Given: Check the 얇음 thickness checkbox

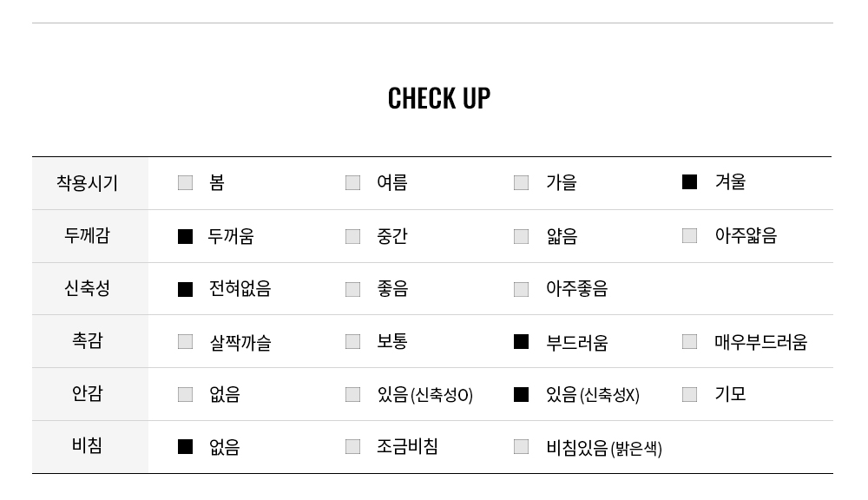Looking at the screenshot, I should pyautogui.click(x=521, y=236).
